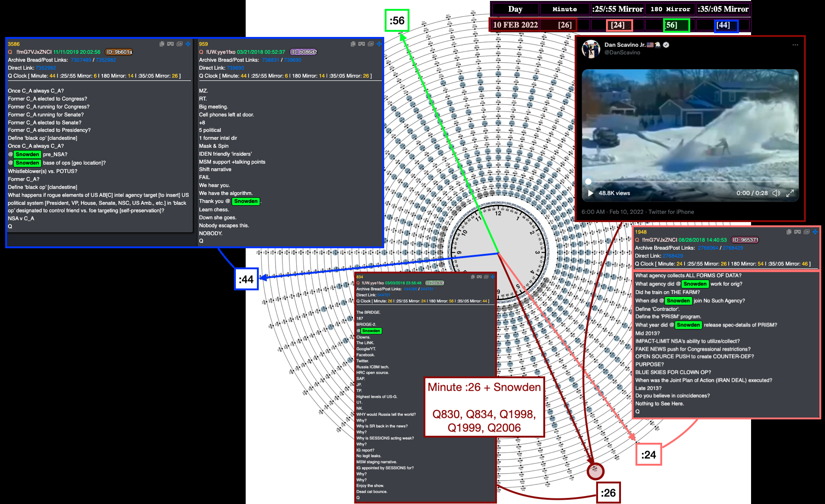Expand tweet video to fullscreen

(790, 193)
